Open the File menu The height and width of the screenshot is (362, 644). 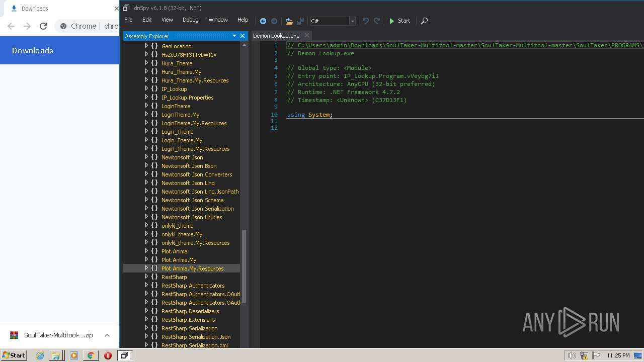point(128,20)
